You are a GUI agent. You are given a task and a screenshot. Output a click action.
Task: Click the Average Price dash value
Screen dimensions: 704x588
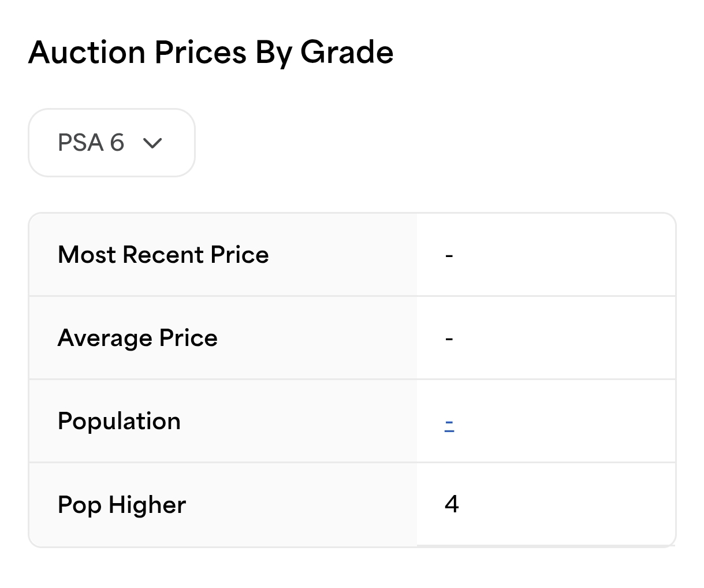pos(449,338)
